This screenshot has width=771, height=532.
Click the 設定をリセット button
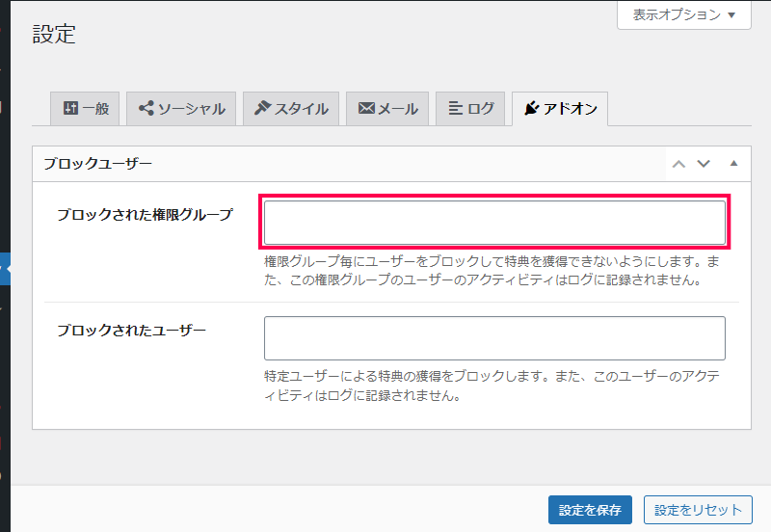(x=698, y=510)
